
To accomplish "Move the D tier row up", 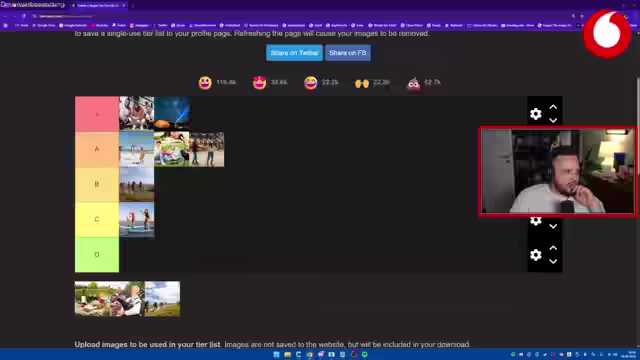I will click(x=553, y=248).
